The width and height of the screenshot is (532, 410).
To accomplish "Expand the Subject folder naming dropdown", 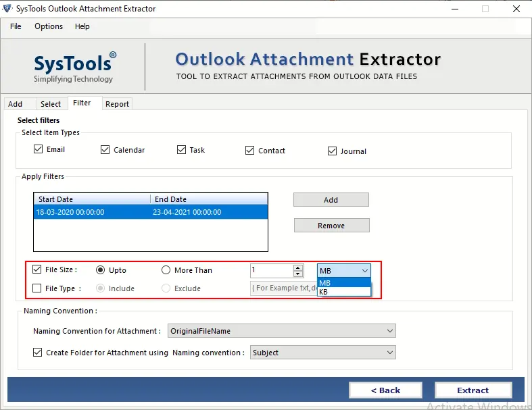I will (x=322, y=353).
